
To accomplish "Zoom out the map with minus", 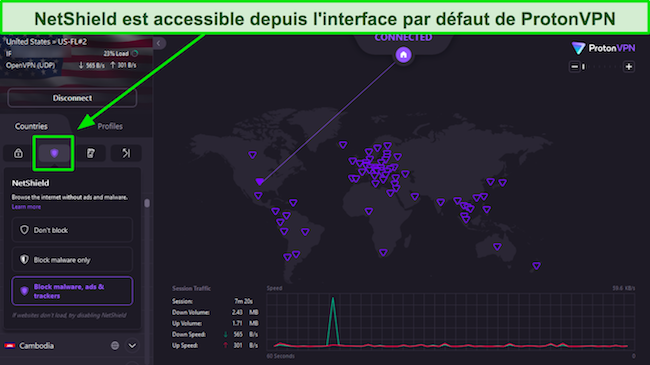I will click(x=574, y=66).
